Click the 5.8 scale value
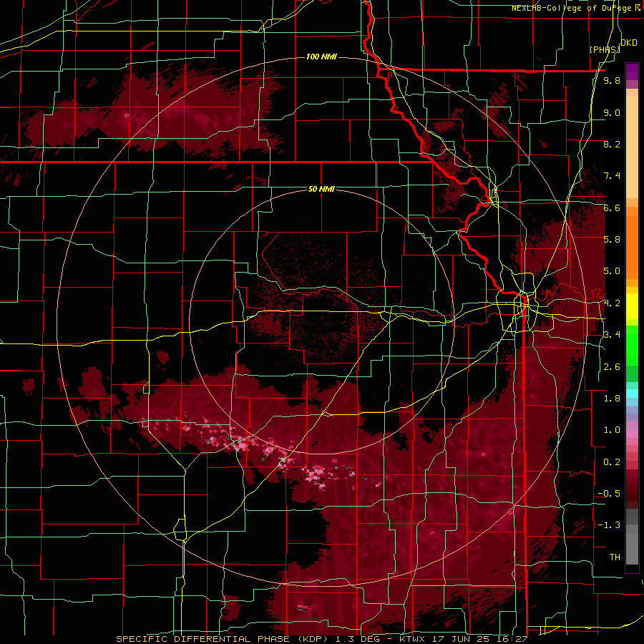The height and width of the screenshot is (644, 644). point(612,240)
